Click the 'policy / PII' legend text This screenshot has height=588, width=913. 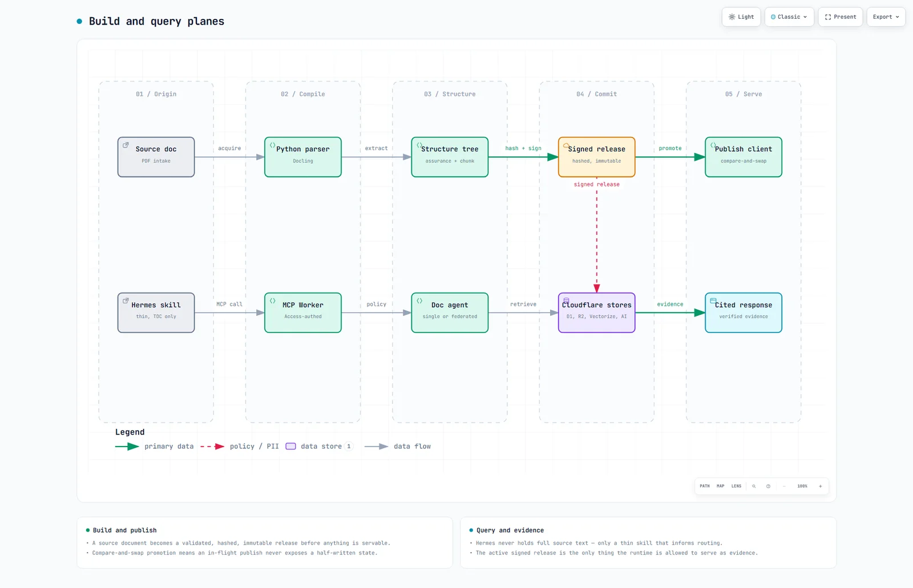[254, 447]
